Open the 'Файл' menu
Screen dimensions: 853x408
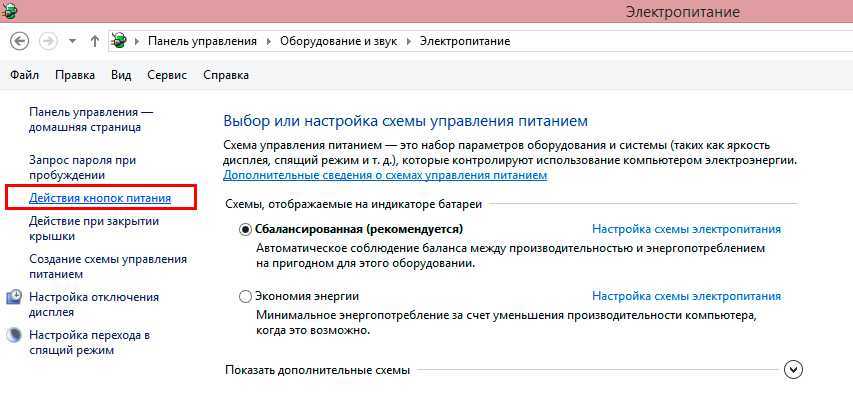pyautogui.click(x=24, y=75)
